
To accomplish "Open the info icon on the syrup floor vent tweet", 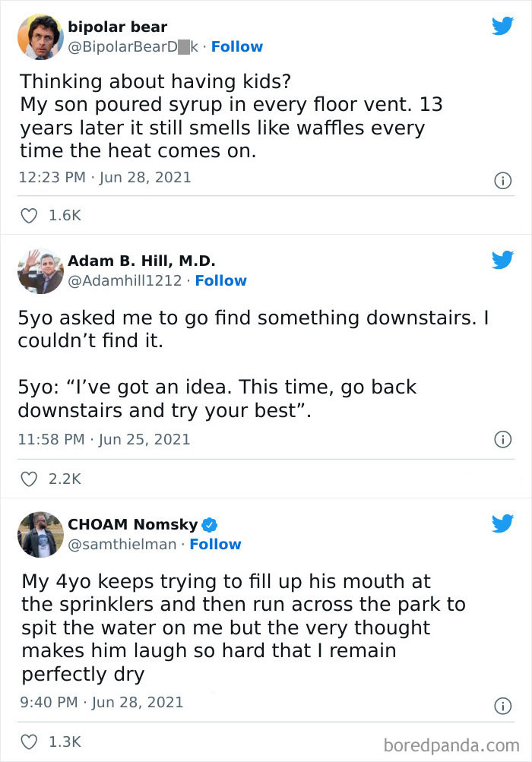I will (x=503, y=181).
